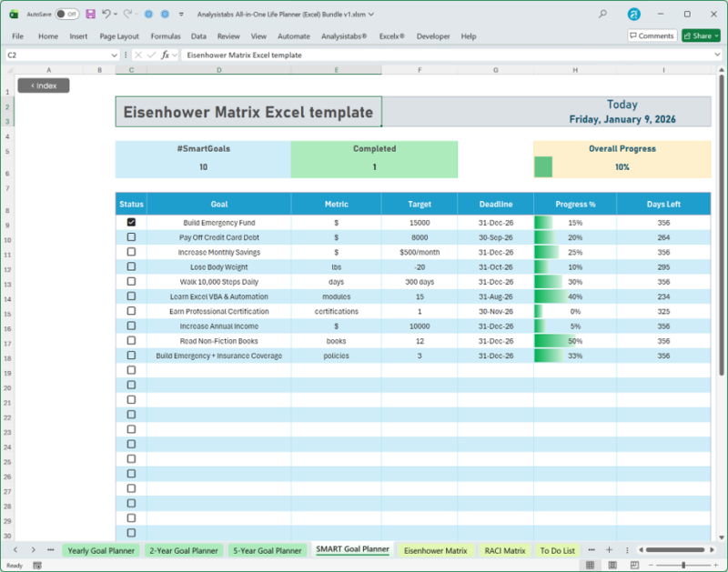The width and height of the screenshot is (728, 572).
Task: Click the Normal view icon in status bar
Action: (591, 564)
